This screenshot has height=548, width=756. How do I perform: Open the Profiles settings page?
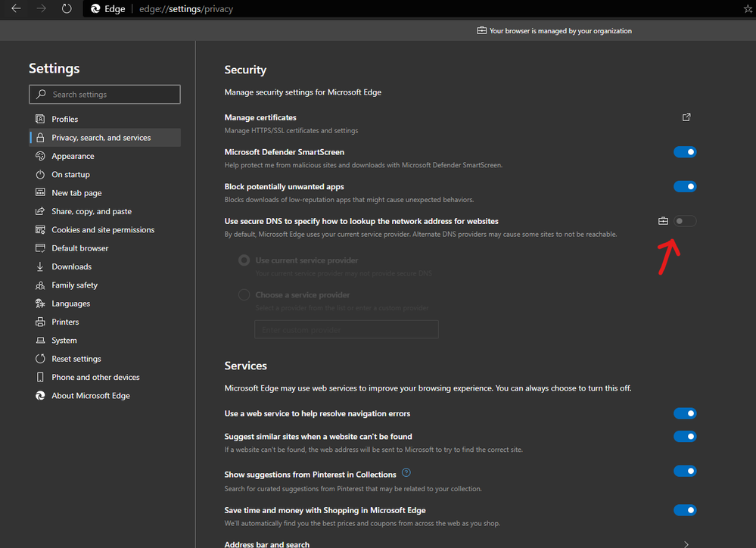[x=104, y=119]
